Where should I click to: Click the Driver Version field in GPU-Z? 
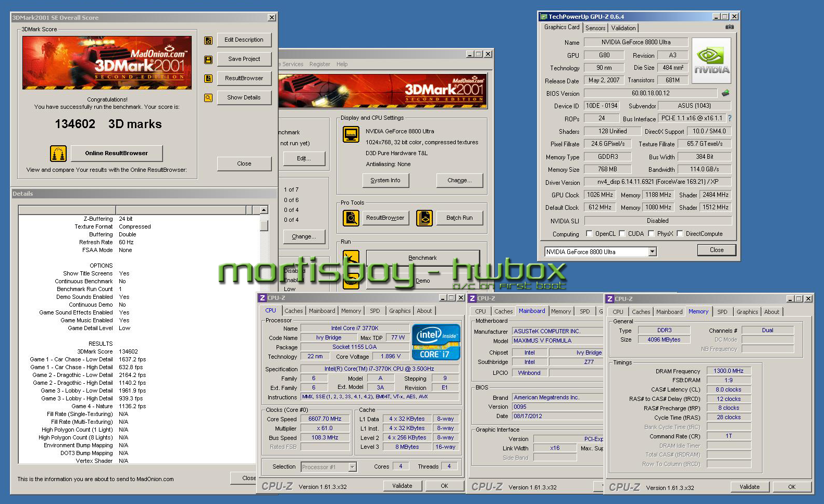tap(658, 182)
